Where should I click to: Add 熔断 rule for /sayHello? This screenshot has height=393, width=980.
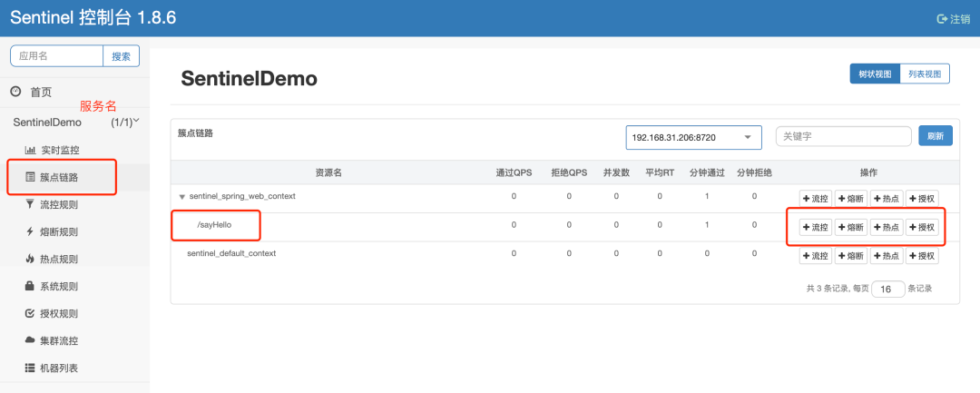point(851,228)
